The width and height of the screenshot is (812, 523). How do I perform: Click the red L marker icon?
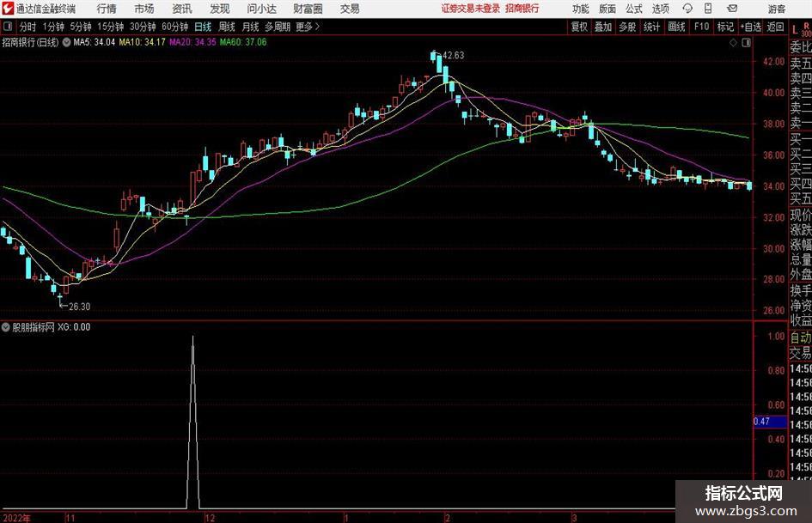[x=795, y=30]
